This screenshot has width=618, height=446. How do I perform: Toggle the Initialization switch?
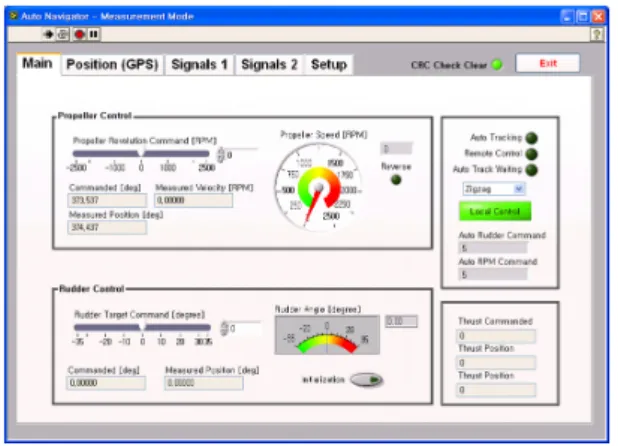pyautogui.click(x=367, y=379)
